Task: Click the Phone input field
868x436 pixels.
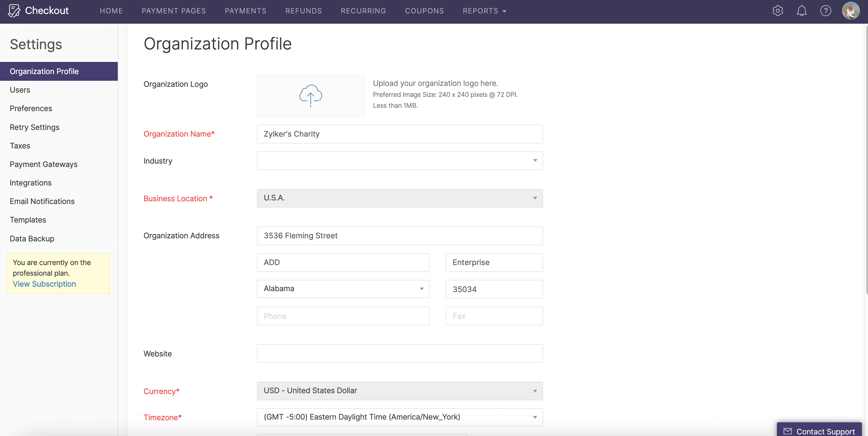Action: 343,316
